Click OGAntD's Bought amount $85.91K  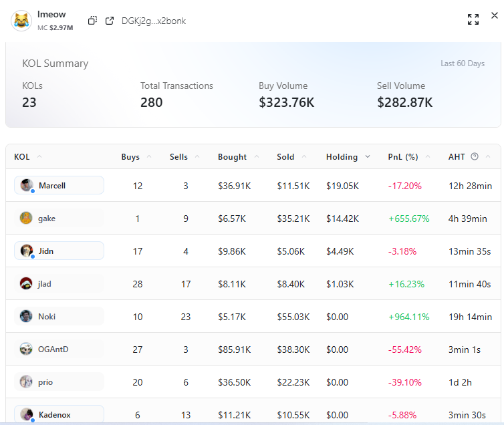tap(235, 350)
